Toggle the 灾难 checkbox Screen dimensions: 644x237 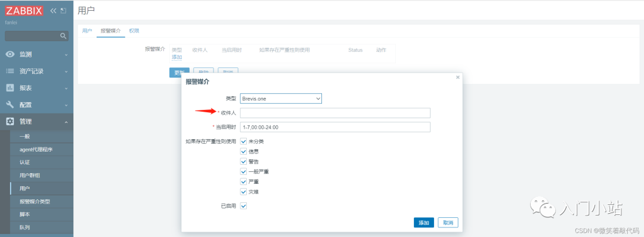click(x=243, y=191)
